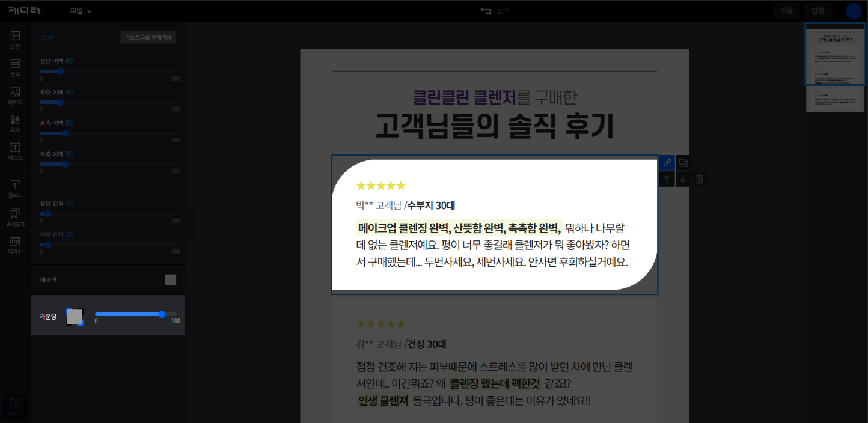
Task: Click the redo arrow in top bar
Action: pos(503,11)
